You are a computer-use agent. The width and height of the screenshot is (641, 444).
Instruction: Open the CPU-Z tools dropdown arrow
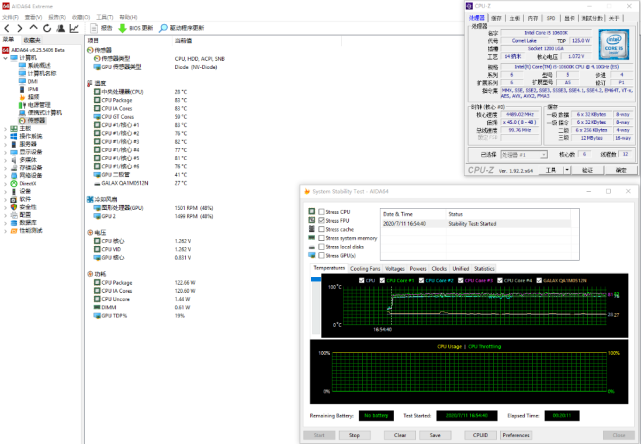(x=566, y=171)
